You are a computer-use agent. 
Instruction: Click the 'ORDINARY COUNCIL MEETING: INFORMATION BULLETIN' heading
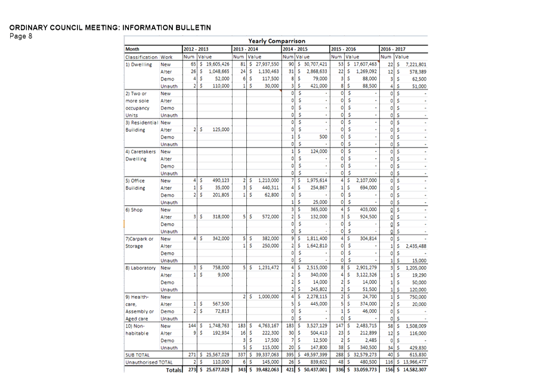(110, 27)
